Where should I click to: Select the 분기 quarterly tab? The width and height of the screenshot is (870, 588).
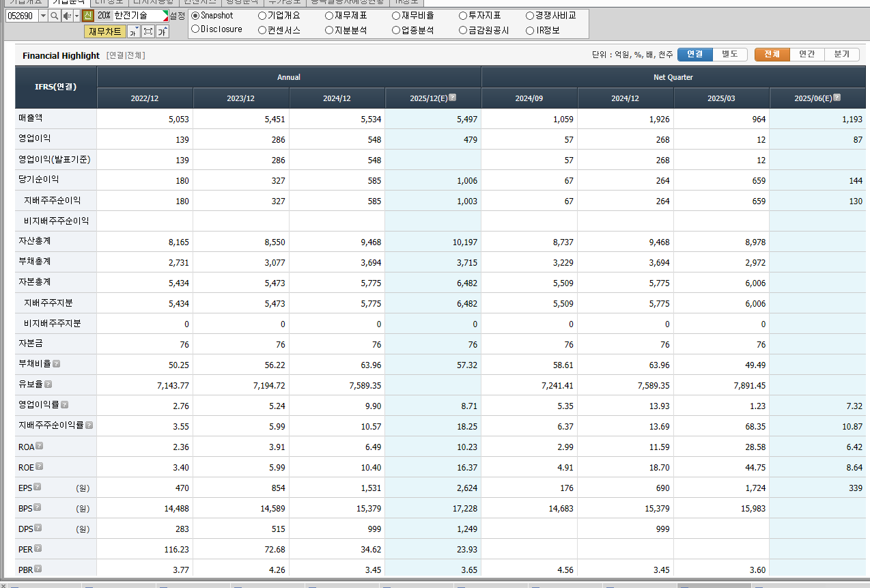[x=842, y=55]
